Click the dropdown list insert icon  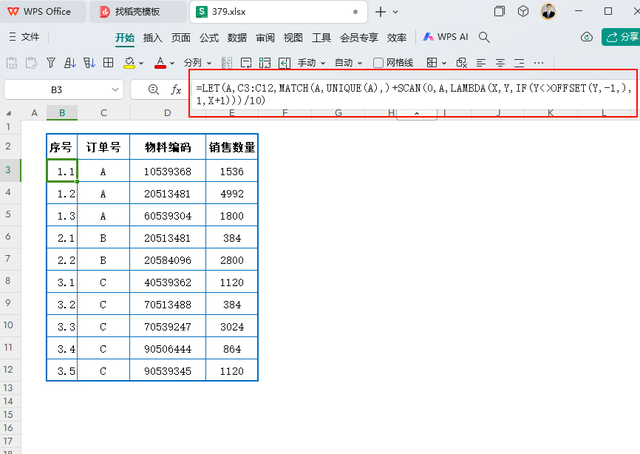tap(246, 63)
